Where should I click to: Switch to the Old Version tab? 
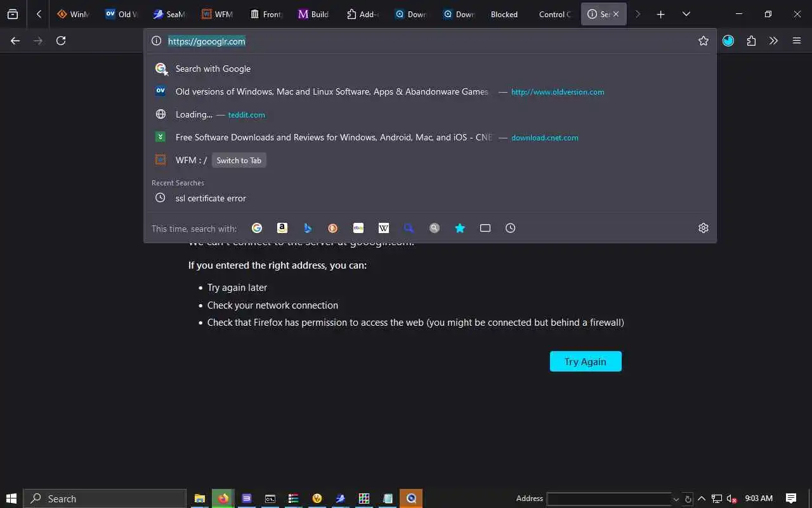[x=122, y=14]
